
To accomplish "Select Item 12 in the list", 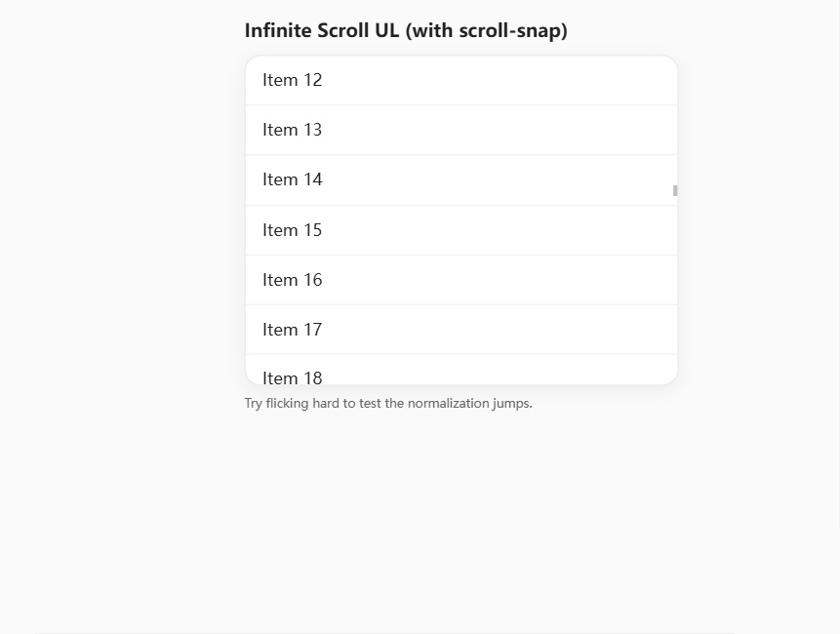I will (292, 80).
